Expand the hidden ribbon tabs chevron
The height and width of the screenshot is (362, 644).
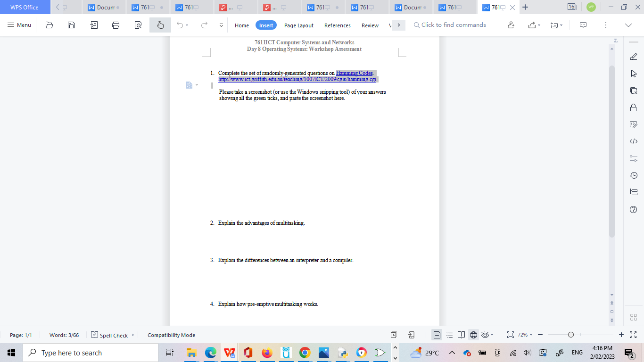click(398, 25)
